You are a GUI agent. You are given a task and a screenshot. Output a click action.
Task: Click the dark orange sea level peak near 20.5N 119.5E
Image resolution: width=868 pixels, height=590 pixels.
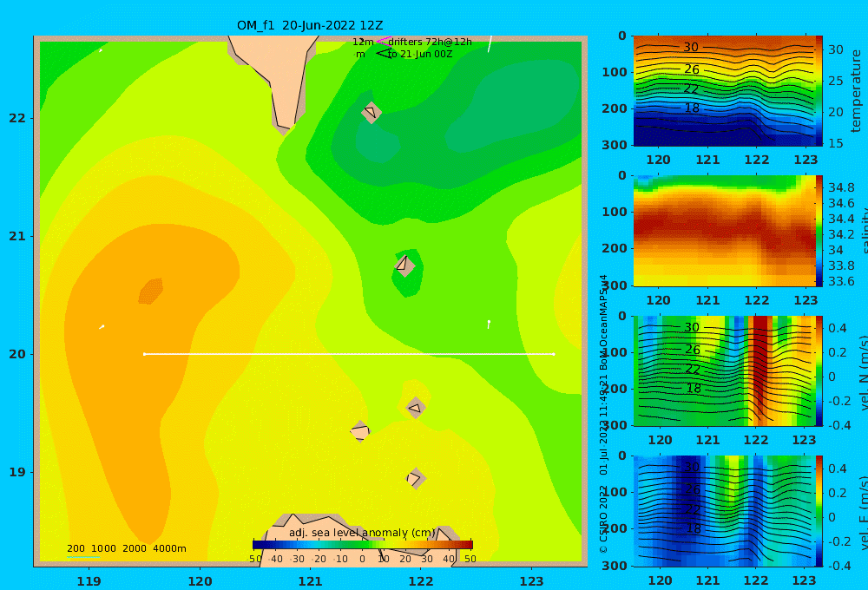click(150, 292)
